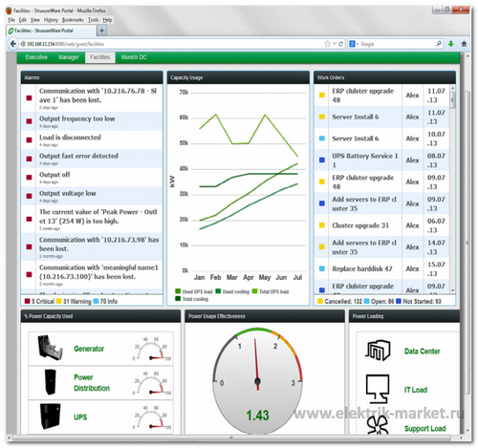The height and width of the screenshot is (448, 478).
Task: Filter work orders by Not Started: 93
Action: pos(419,301)
